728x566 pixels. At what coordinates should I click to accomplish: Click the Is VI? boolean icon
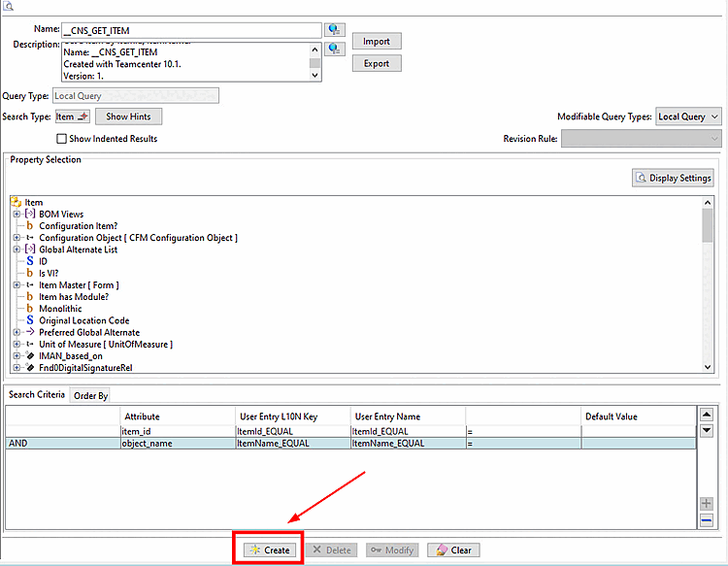click(x=30, y=274)
